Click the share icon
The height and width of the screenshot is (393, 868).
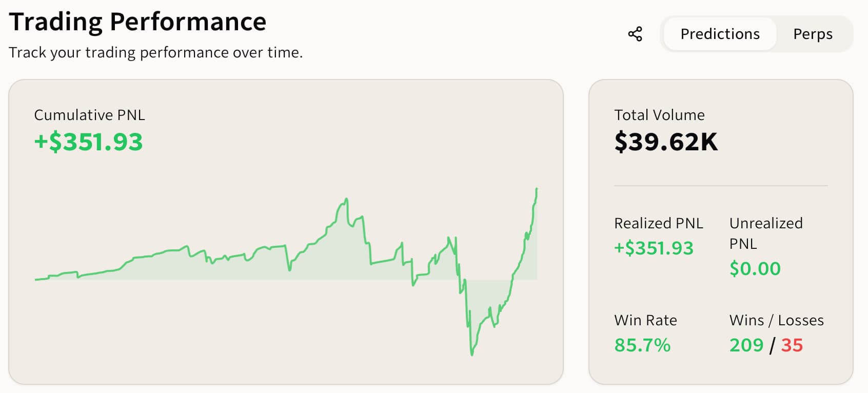click(x=635, y=34)
